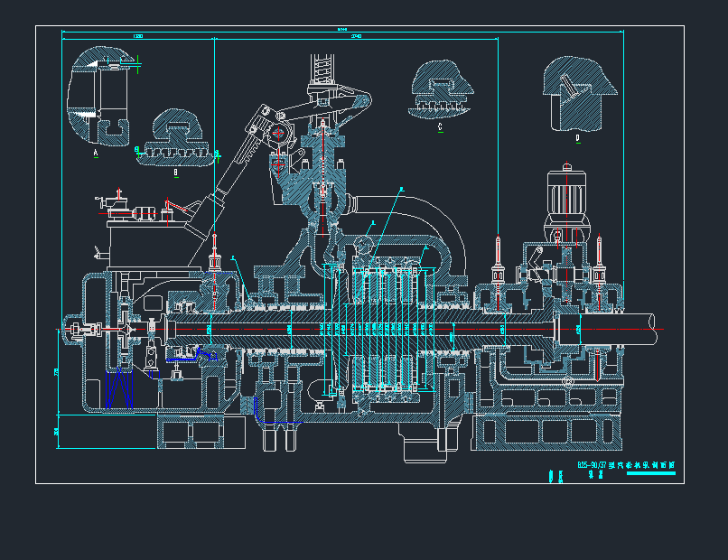Image resolution: width=728 pixels, height=560 pixels.
Task: Click the 2740 dimension text at top
Action: pos(356,36)
